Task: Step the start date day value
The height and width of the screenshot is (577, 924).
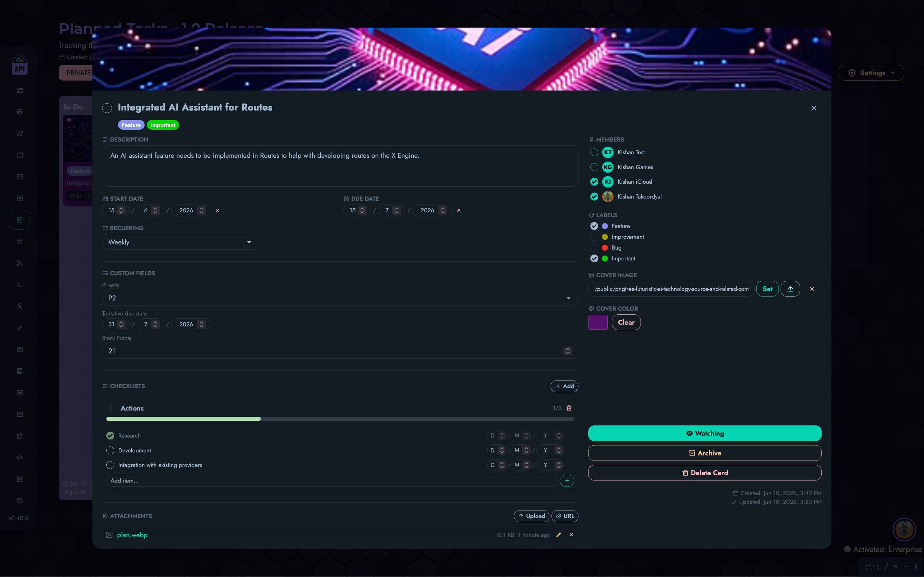Action: pos(121,210)
